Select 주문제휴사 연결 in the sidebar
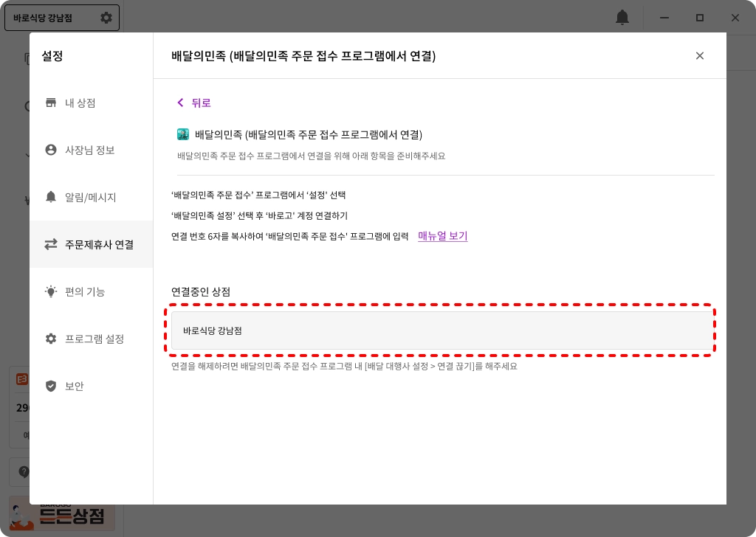 tap(91, 244)
